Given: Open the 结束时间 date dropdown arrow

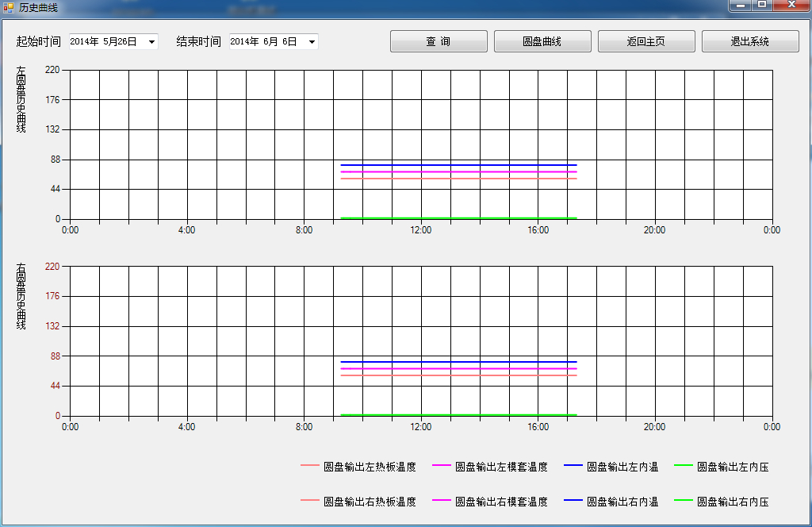Looking at the screenshot, I should [312, 42].
